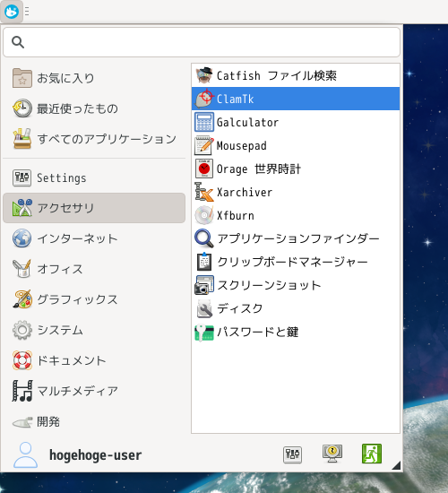Open the Orage world clock

point(296,169)
